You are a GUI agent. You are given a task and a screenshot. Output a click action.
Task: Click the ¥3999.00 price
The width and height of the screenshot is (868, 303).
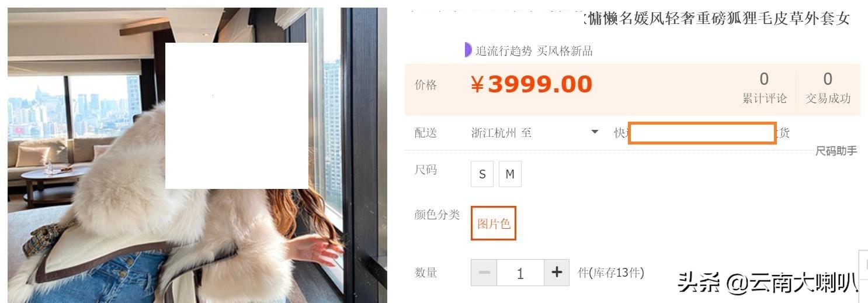532,85
